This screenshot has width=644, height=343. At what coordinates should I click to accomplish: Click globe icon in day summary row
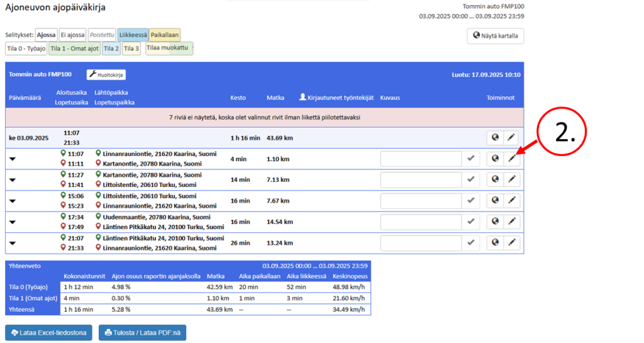pos(495,138)
